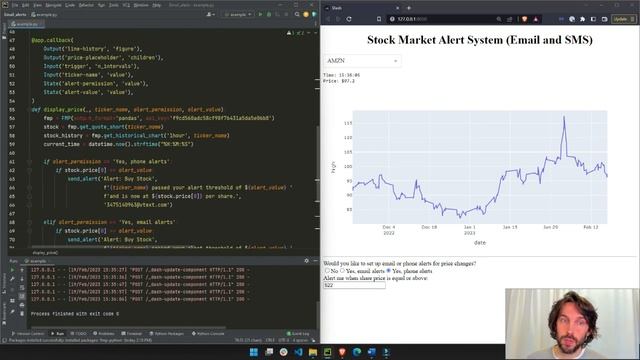Click the green Run button in PyCharm toolbar
Screen dimensions: 640x360
tap(260, 15)
